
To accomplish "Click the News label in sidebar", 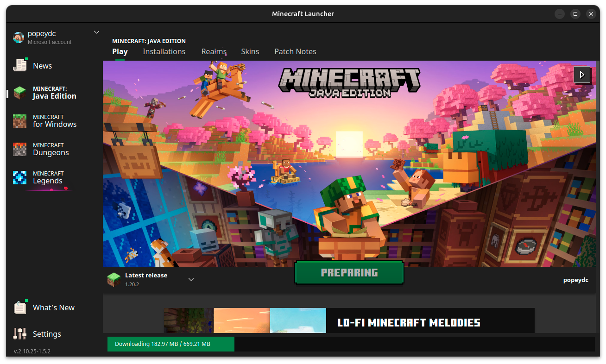I will coord(42,66).
